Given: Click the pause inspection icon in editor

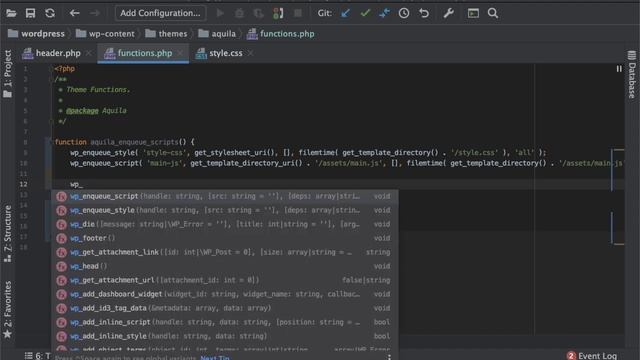Looking at the screenshot, I should point(619,69).
